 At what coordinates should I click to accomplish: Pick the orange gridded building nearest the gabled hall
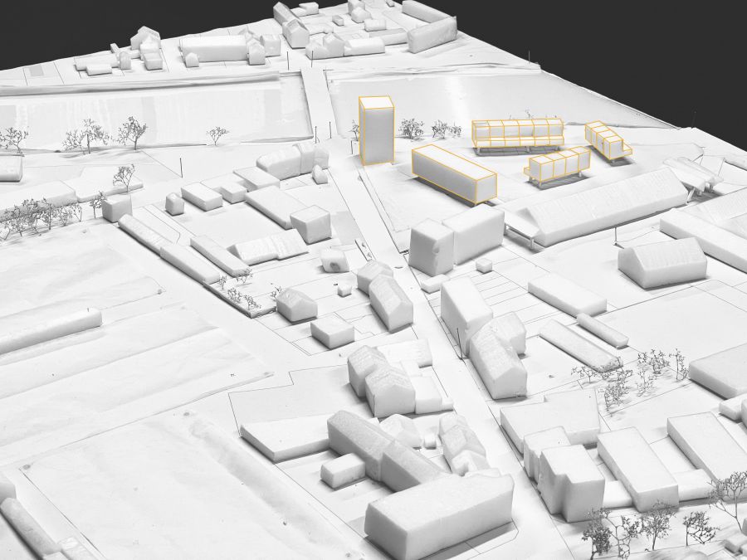coord(558,164)
